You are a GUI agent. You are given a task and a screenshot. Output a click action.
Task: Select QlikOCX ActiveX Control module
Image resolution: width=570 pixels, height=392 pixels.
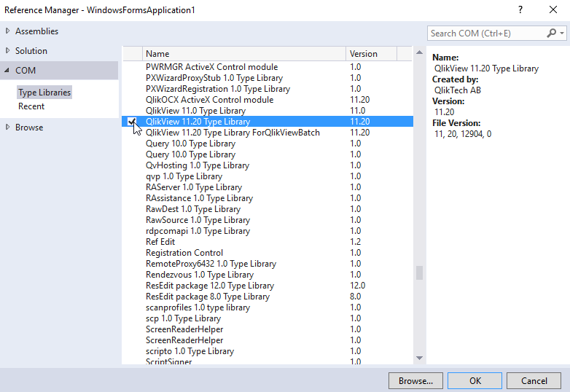coord(268,100)
